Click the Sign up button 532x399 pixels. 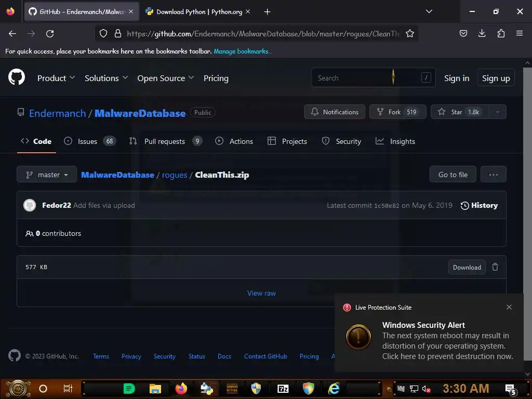496,78
